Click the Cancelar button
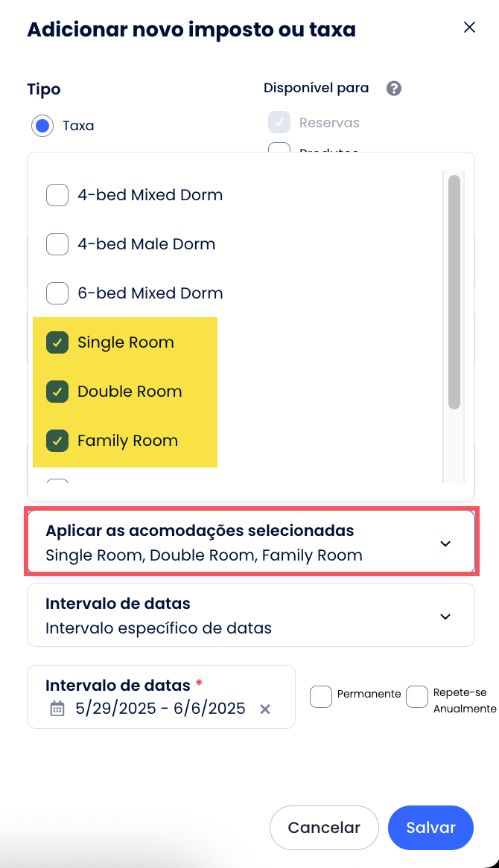Viewport: 499px width, 868px height. [324, 828]
